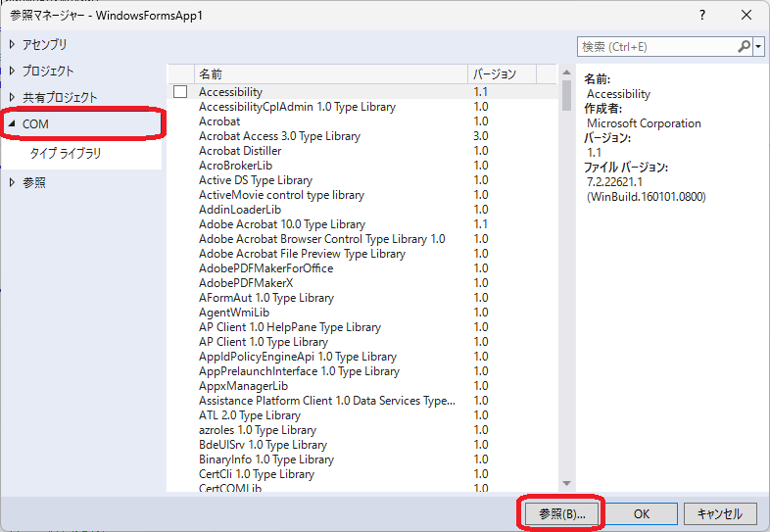Collapse the COM category arrow
Viewport: 770px width, 532px height.
pos(13,123)
